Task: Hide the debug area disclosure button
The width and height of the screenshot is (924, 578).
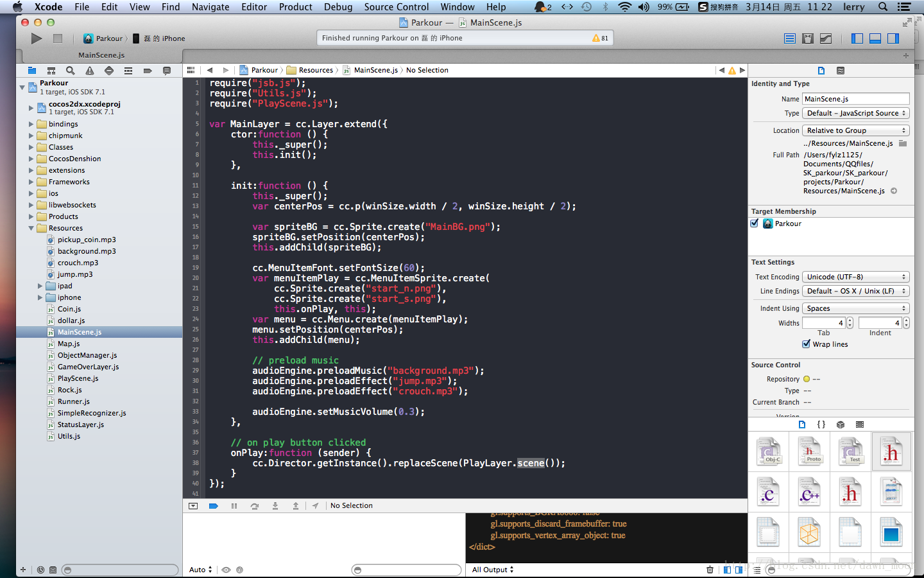Action: pyautogui.click(x=193, y=506)
